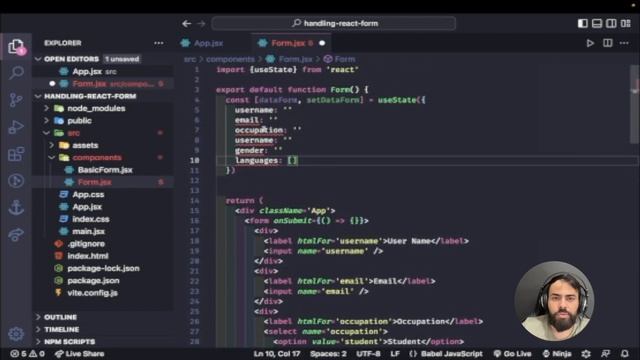Screen dimensions: 640x360
Task: Open vite.config.js file
Action: point(92,293)
